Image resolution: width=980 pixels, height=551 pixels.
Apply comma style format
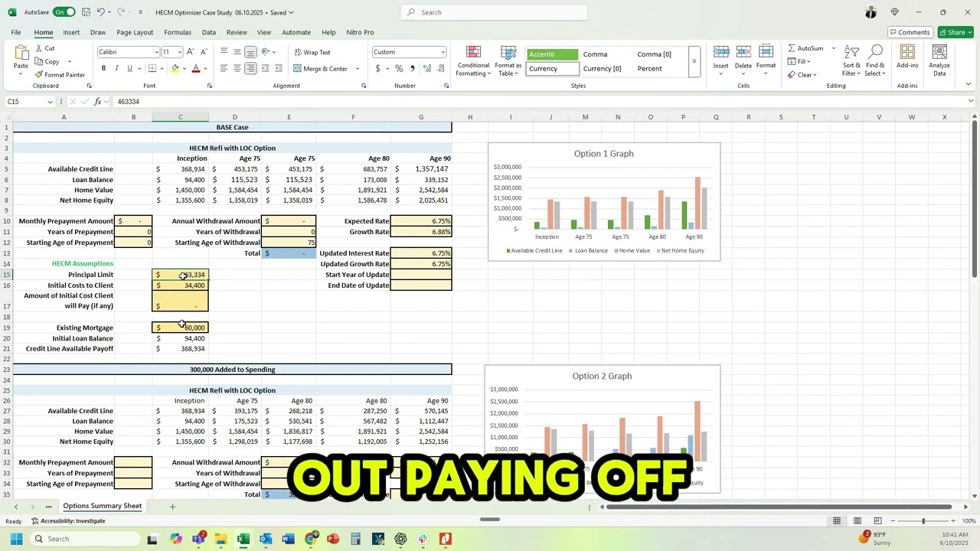coord(412,68)
